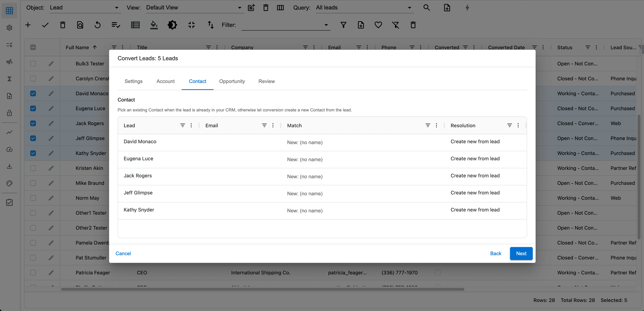Click the grid view sidebar icon
644x311 pixels.
pos(9,11)
